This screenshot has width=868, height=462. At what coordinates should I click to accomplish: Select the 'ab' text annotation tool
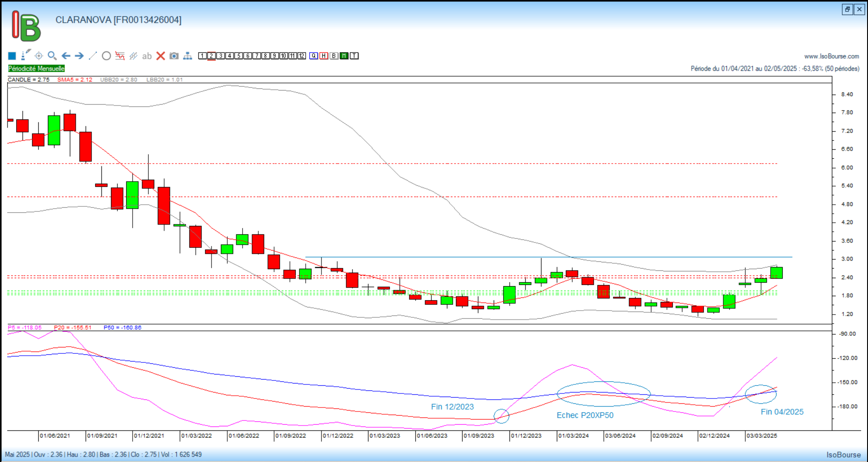147,56
